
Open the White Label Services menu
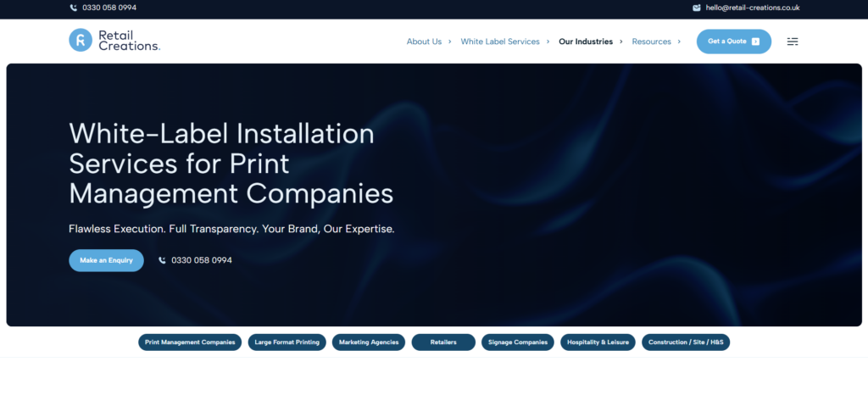tap(500, 42)
